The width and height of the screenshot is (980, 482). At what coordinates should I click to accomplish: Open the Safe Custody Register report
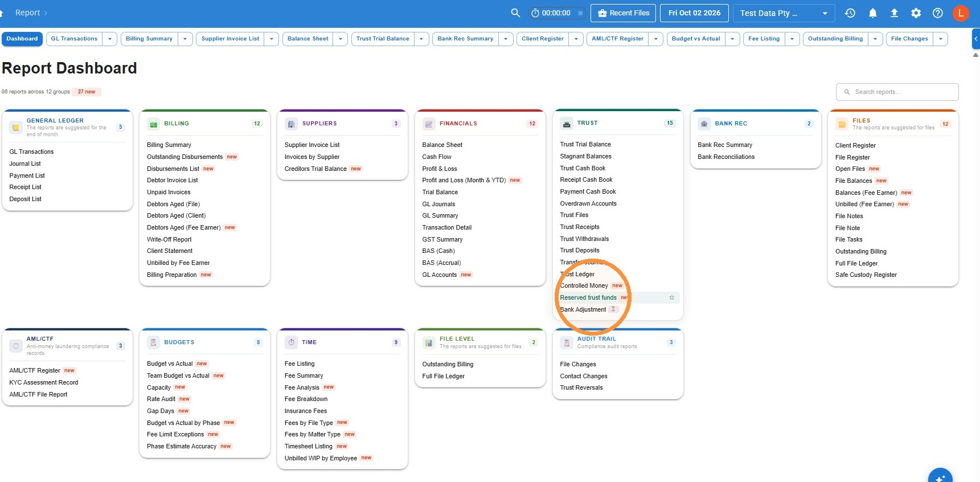coord(866,275)
